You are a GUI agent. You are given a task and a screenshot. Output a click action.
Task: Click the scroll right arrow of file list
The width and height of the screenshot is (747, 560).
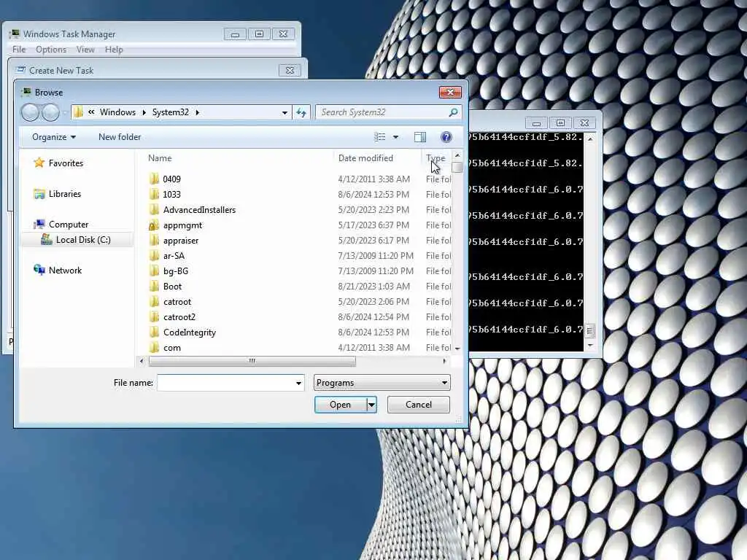(x=444, y=361)
